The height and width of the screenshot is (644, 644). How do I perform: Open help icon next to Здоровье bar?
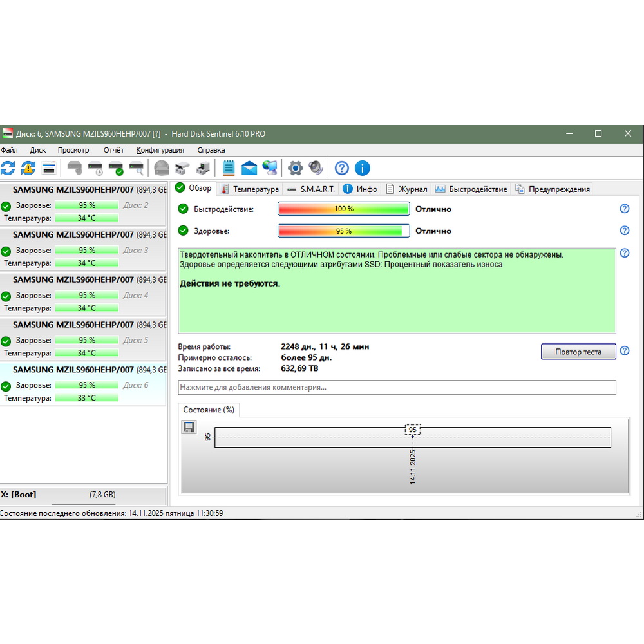point(624,231)
